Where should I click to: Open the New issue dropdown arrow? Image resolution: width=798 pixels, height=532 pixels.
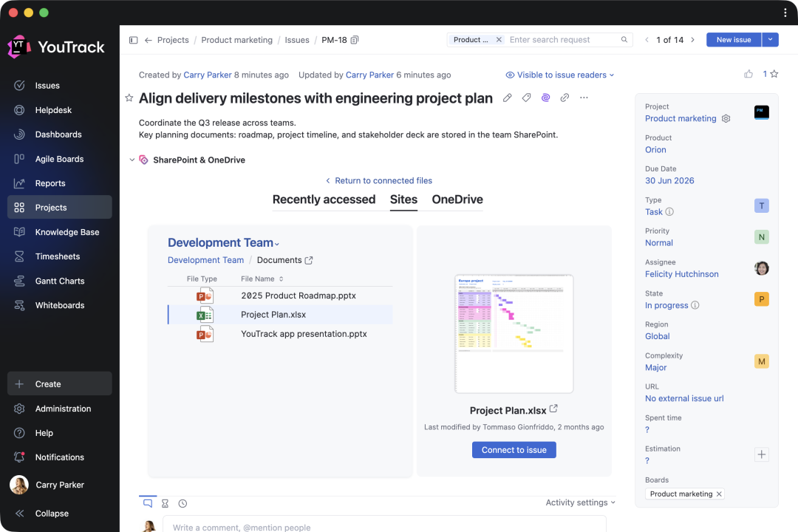pyautogui.click(x=770, y=40)
